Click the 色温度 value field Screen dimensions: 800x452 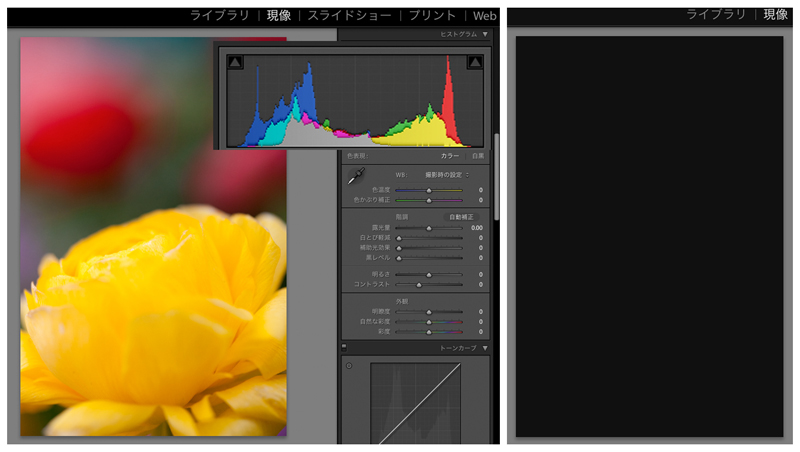pyautogui.click(x=480, y=190)
